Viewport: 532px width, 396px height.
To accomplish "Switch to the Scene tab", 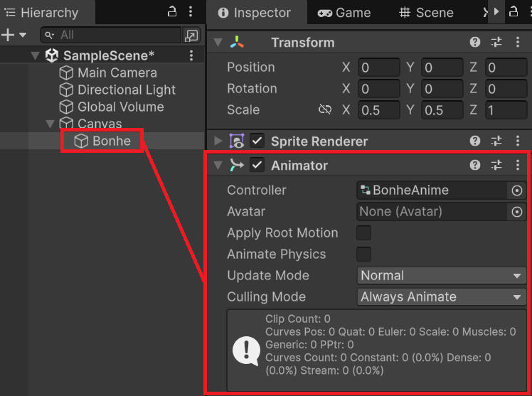I will tap(426, 13).
